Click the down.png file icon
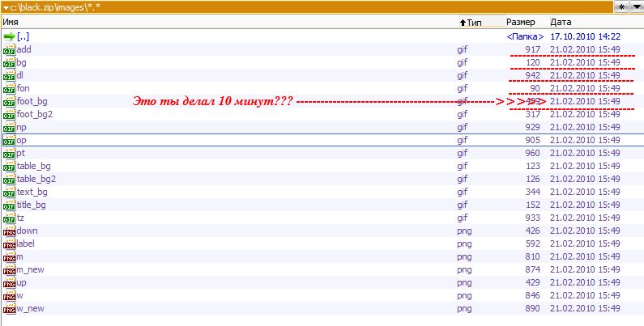Viewport: 644px width, 326px height. pyautogui.click(x=9, y=231)
